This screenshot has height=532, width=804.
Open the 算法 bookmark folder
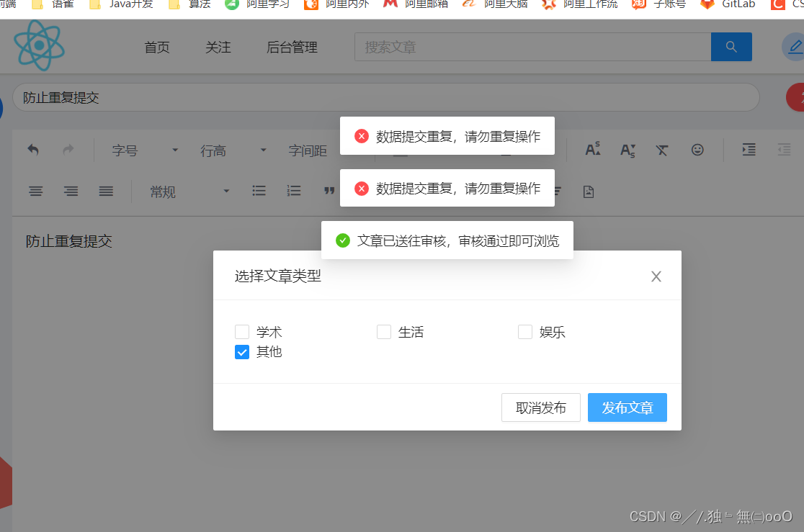189,4
